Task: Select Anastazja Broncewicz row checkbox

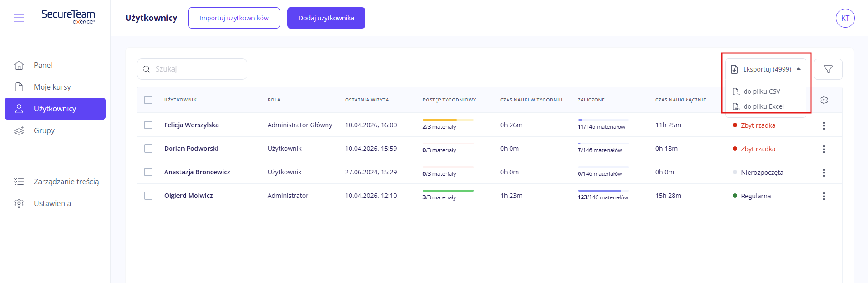Action: (x=148, y=172)
